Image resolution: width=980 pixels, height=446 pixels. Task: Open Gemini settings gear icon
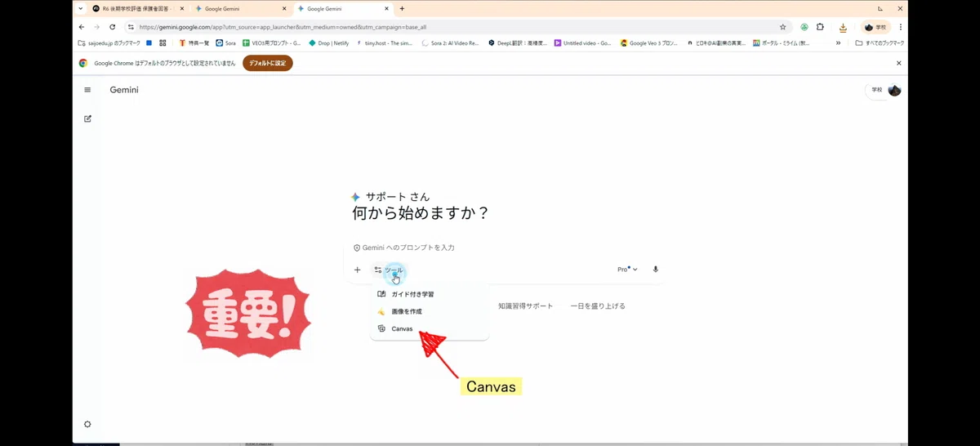coord(87,424)
